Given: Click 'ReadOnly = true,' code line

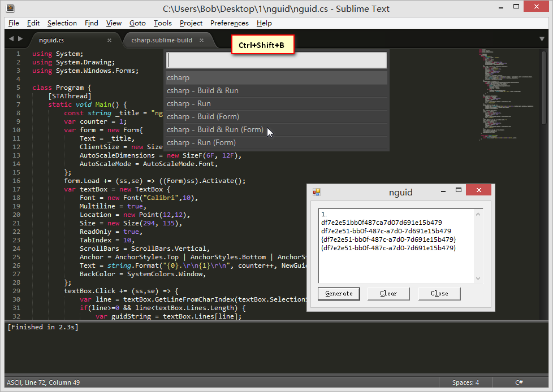Looking at the screenshot, I should 111,232.
